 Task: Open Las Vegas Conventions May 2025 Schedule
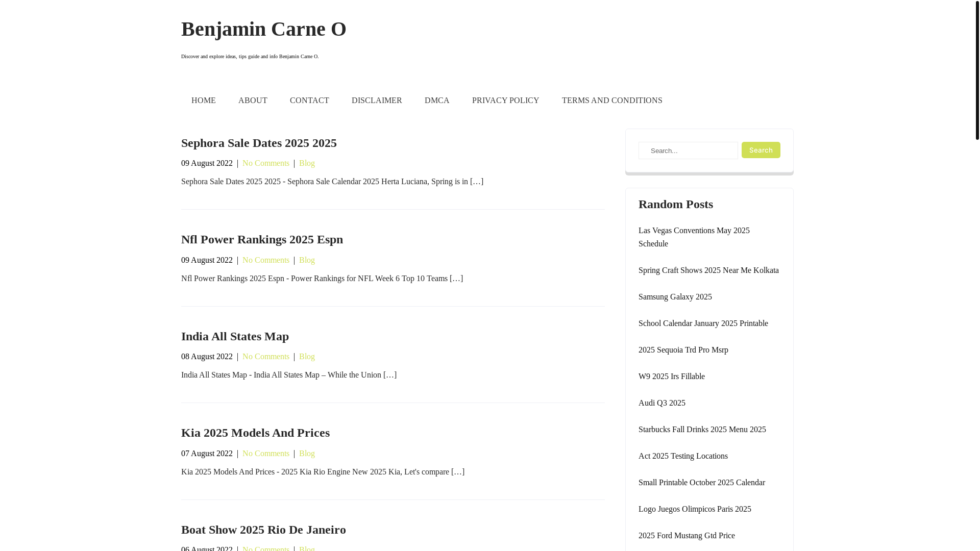[x=694, y=237]
